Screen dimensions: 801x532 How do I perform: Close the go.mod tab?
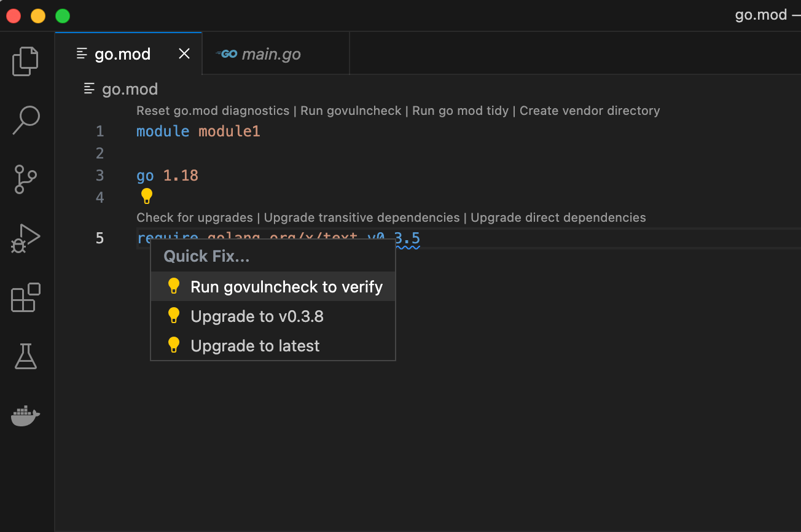point(184,53)
